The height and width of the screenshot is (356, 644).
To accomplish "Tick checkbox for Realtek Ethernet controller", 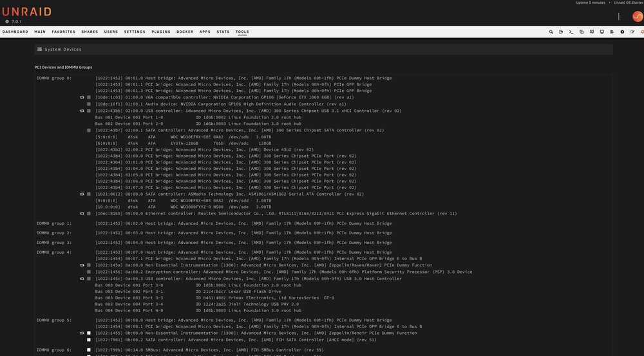I will (x=89, y=214).
